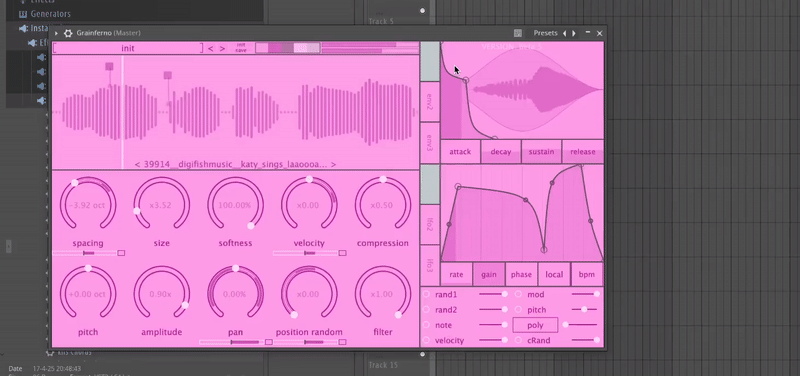Screen dimensions: 800x376
Task: Expand the plugin window menu arrow
Action: pyautogui.click(x=57, y=33)
